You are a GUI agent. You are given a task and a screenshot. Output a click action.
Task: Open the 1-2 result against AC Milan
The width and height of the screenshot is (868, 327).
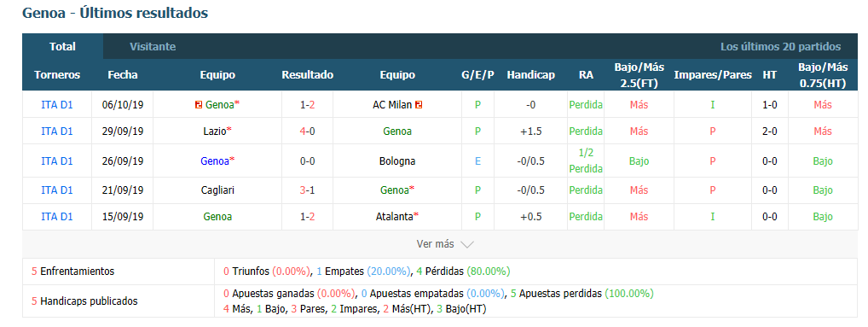coord(307,105)
